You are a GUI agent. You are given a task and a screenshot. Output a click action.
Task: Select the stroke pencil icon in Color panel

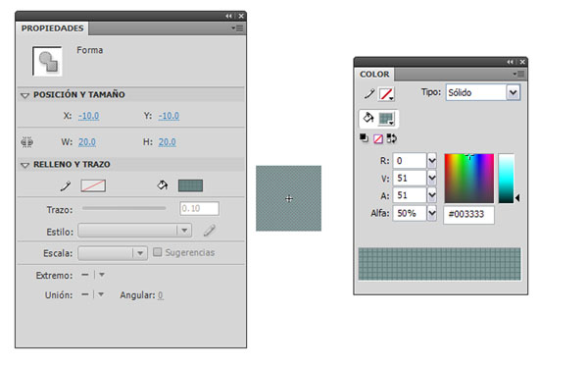(x=369, y=93)
